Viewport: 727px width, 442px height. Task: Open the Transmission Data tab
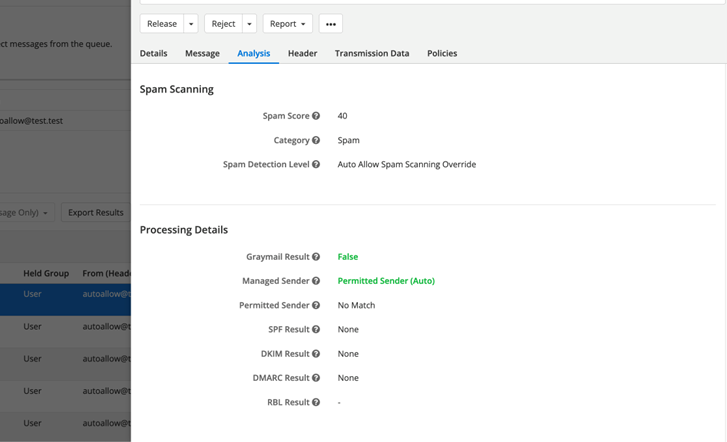pyautogui.click(x=372, y=54)
